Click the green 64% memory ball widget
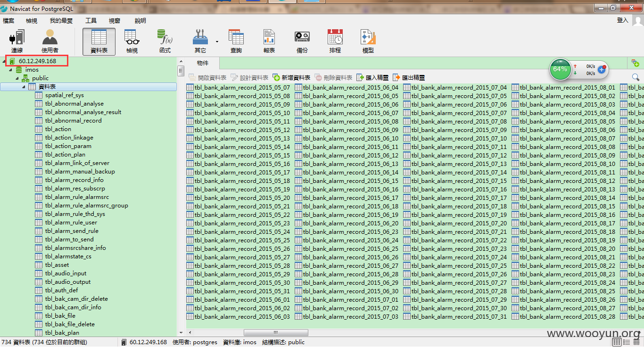 560,69
